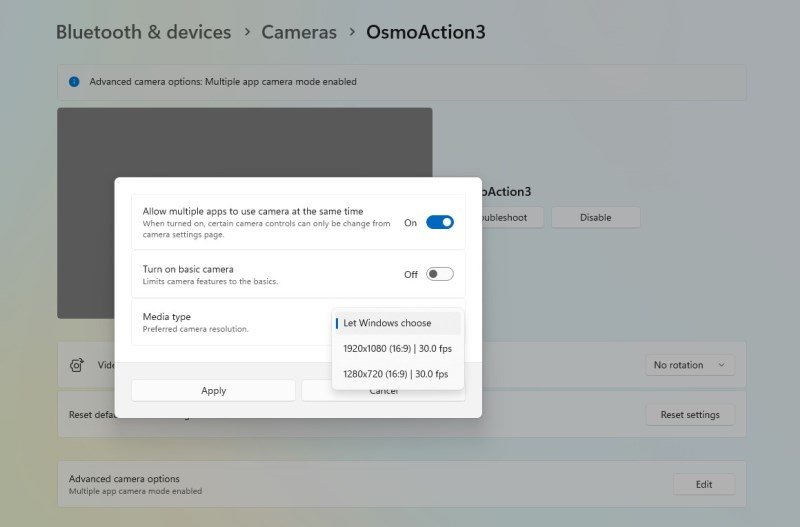800x527 pixels.
Task: Open the No rotation dropdown
Action: (x=689, y=365)
